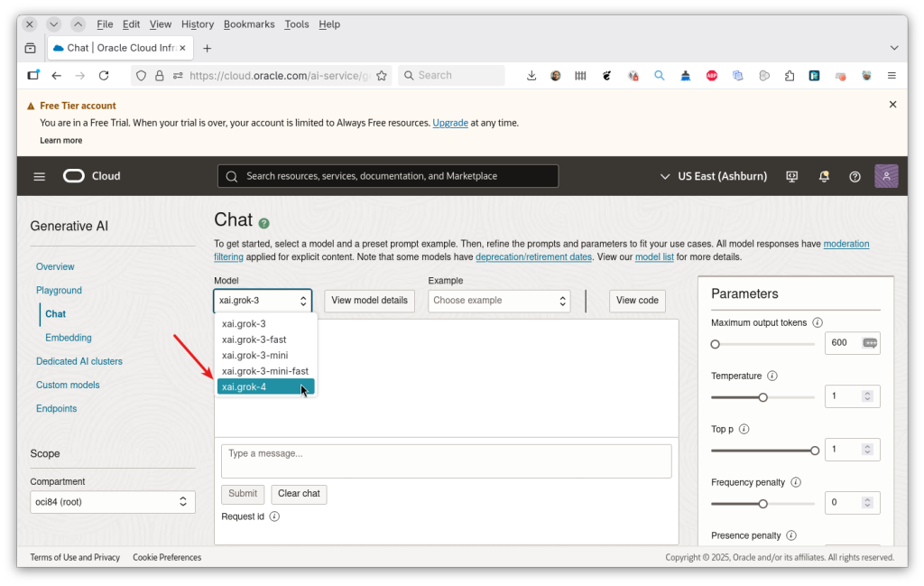
Task: Open the Tools menu
Action: [x=296, y=24]
